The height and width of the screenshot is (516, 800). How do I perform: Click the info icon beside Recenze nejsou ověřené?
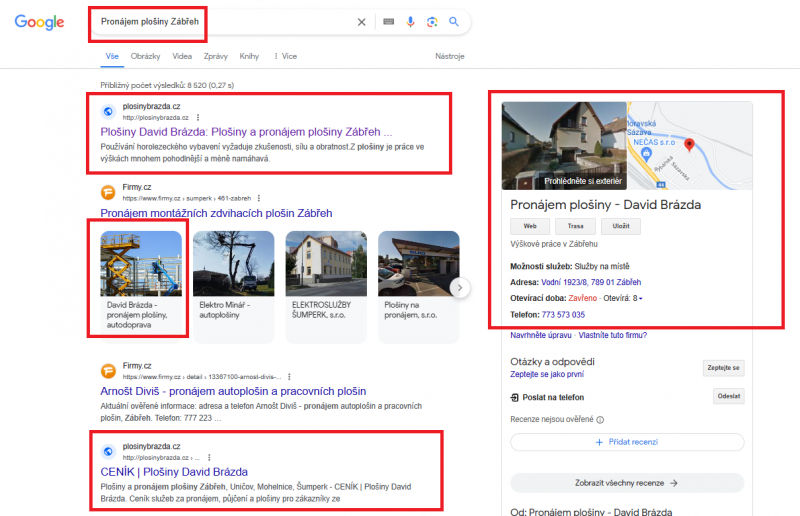pyautogui.click(x=601, y=420)
